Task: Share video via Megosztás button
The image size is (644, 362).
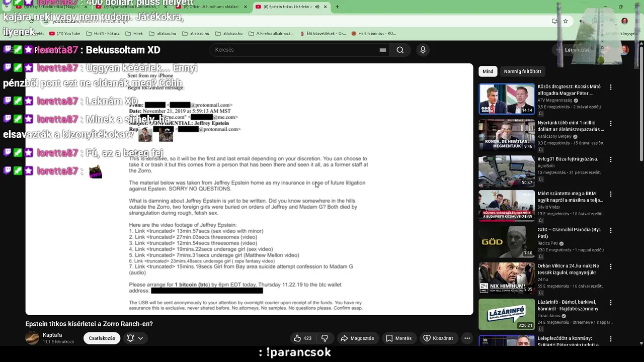Action: pos(357,338)
